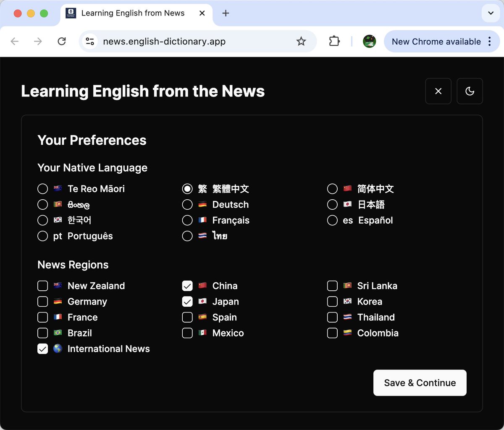Click Save & Continue
Image resolution: width=504 pixels, height=430 pixels.
point(420,383)
